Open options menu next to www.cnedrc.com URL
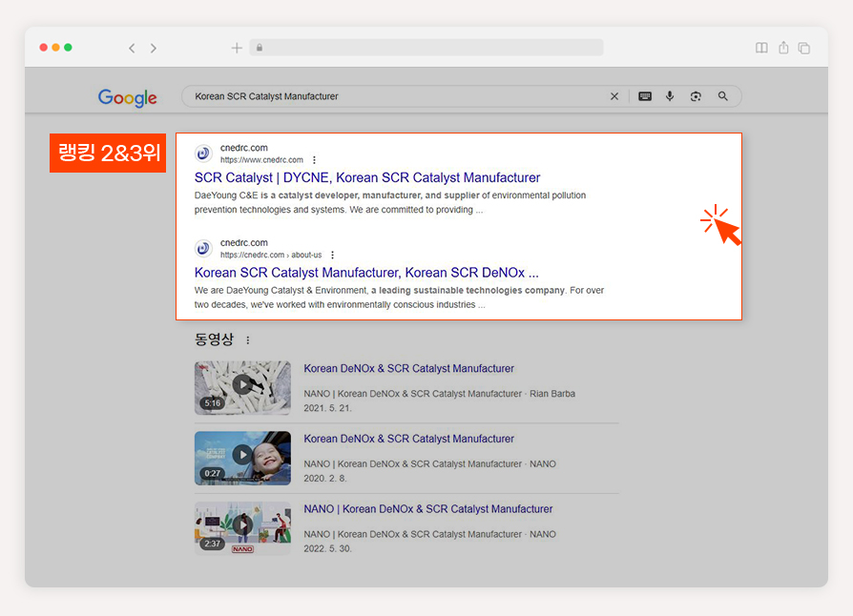This screenshot has height=616, width=853. coord(314,160)
